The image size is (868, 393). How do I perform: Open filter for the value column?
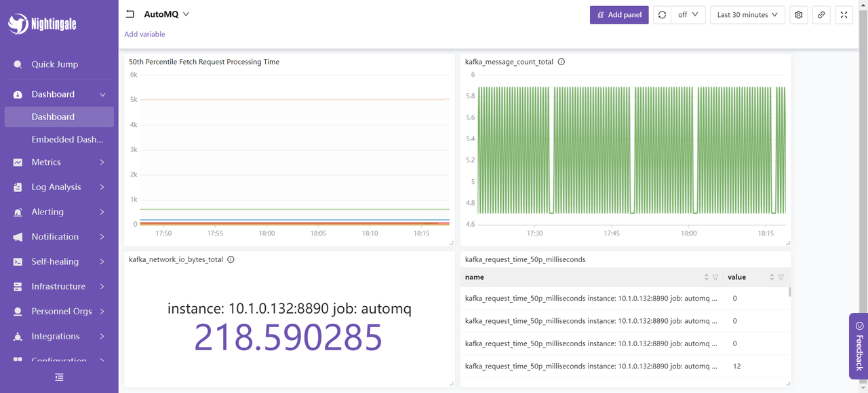[781, 277]
